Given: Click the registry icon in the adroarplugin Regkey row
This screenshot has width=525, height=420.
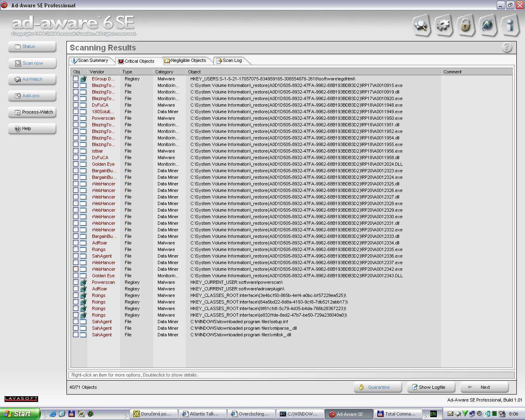Looking at the screenshot, I should (x=83, y=289).
